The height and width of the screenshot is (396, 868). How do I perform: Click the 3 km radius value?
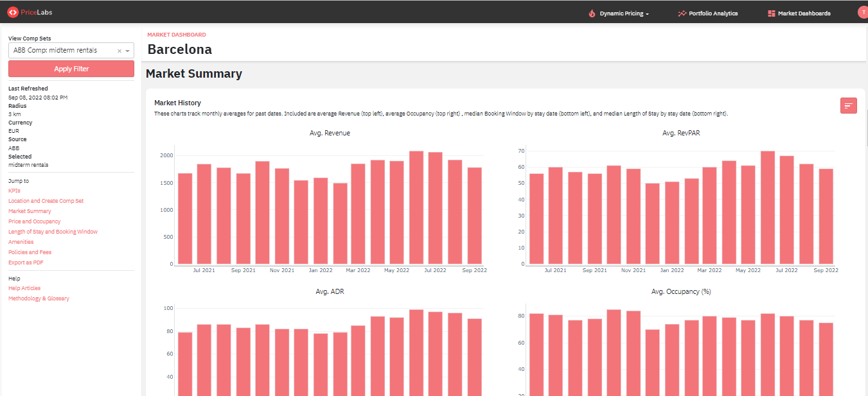(x=13, y=114)
